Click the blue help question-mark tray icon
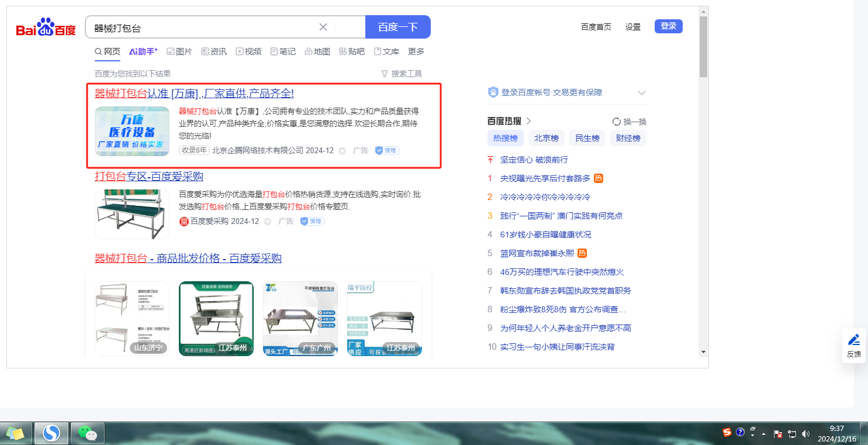 pyautogui.click(x=740, y=433)
